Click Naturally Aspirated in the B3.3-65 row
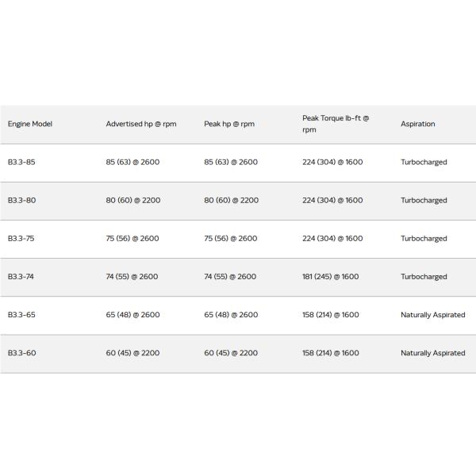476x476 pixels. click(x=432, y=315)
